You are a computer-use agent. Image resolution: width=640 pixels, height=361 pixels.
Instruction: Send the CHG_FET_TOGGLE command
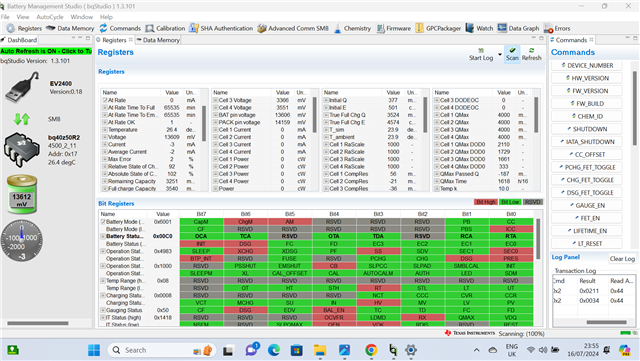tap(587, 180)
